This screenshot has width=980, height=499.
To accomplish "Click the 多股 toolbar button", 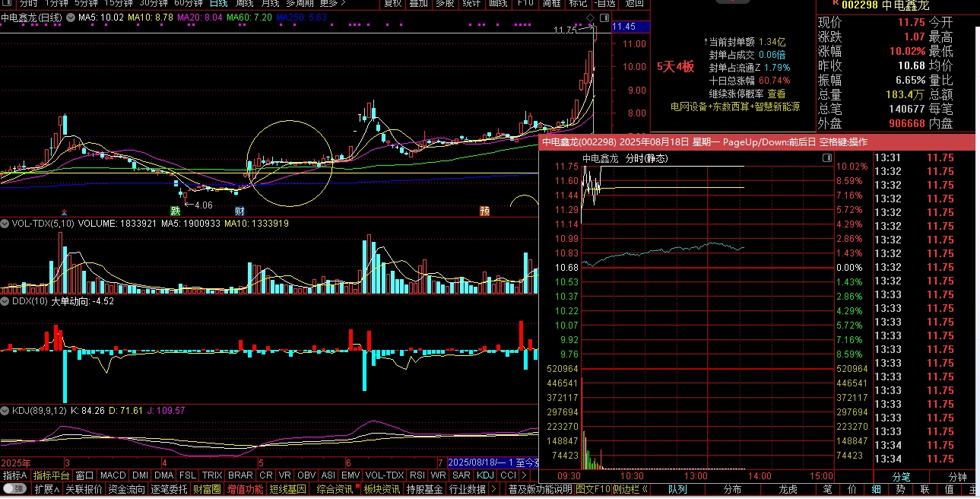I will [445, 3].
